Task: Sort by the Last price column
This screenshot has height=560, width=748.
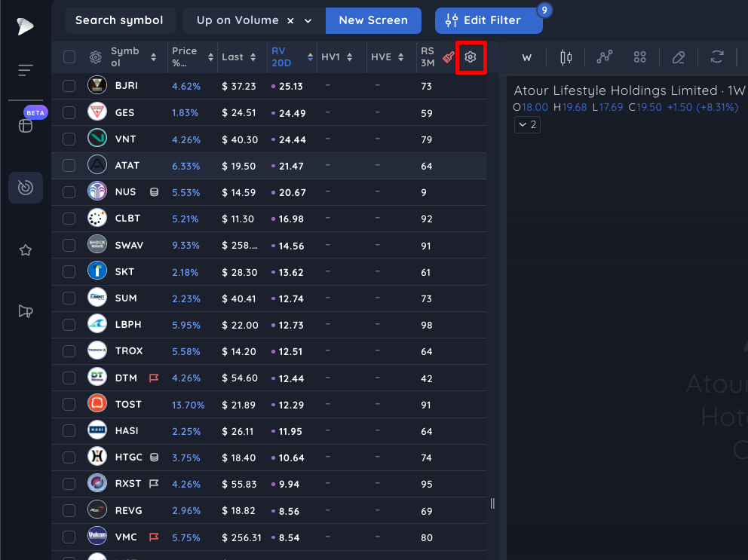Action: (x=253, y=57)
